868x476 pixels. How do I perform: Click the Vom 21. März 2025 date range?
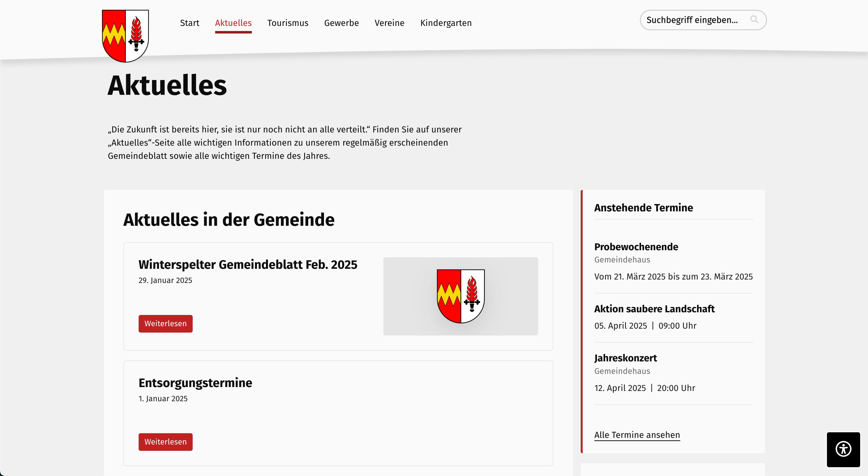coord(673,276)
